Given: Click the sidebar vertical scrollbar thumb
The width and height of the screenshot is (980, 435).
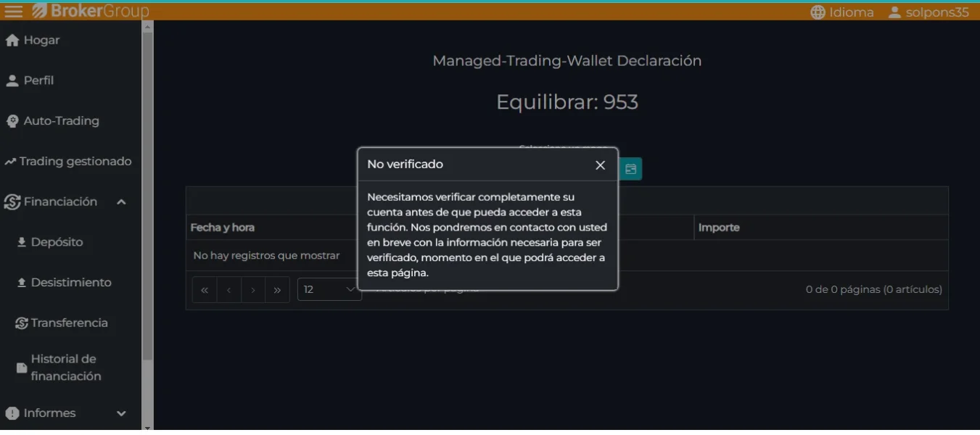Looking at the screenshot, I should [147, 196].
